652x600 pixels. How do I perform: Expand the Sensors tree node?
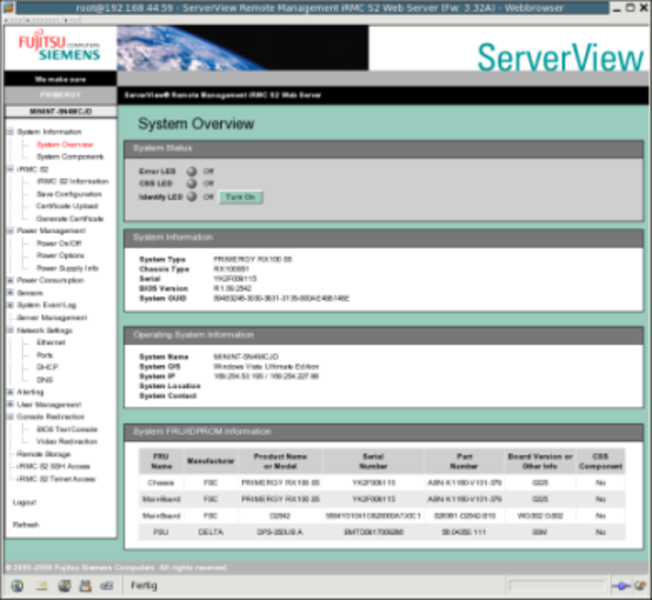11,293
